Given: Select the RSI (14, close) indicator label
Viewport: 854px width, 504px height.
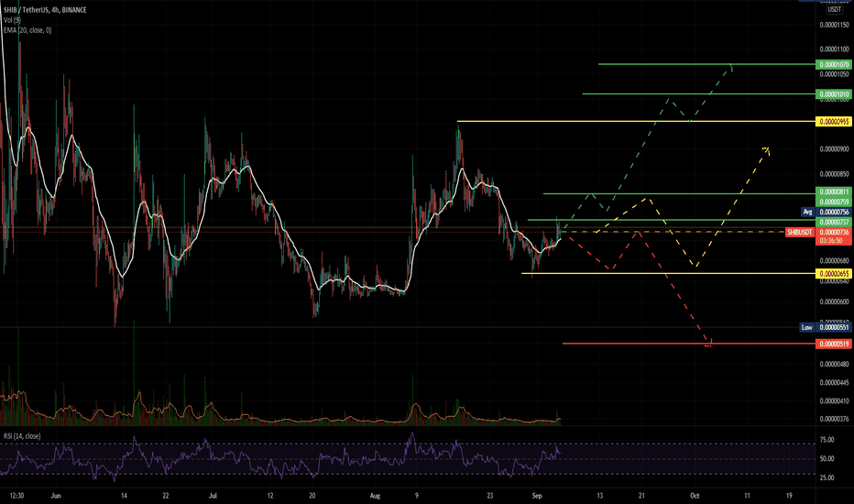Looking at the screenshot, I should (x=22, y=436).
